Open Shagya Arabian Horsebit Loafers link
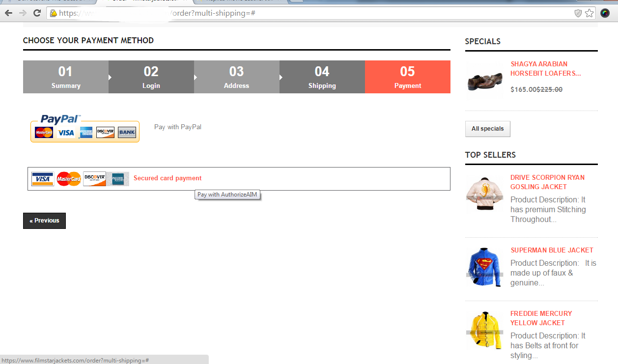 coord(546,69)
